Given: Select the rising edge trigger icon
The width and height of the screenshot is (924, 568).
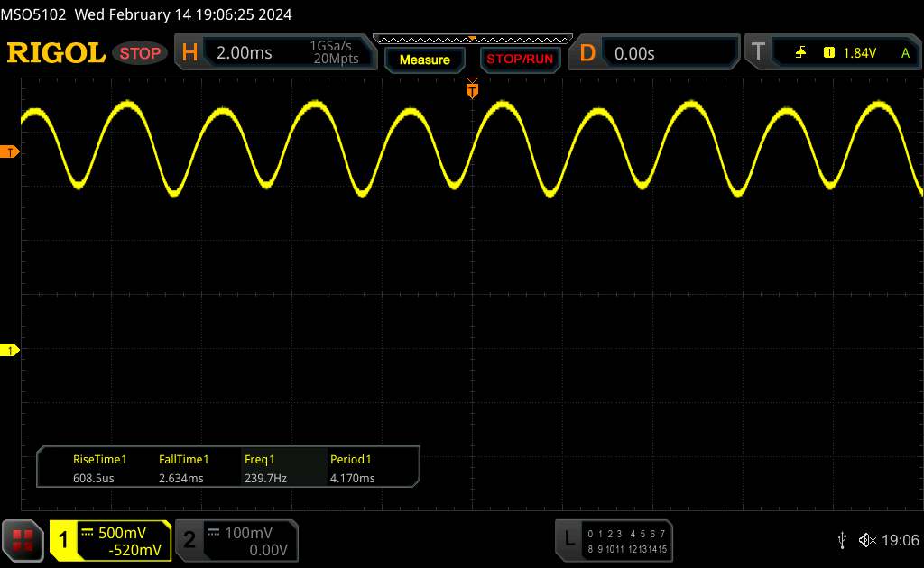Looking at the screenshot, I should 800,53.
